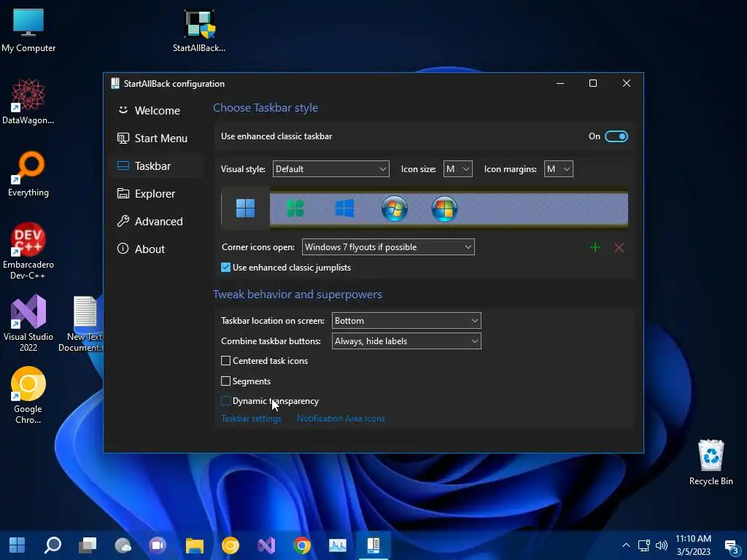Open the performance monitor taskbar icon
Viewport: 747px width, 560px height.
click(x=338, y=545)
